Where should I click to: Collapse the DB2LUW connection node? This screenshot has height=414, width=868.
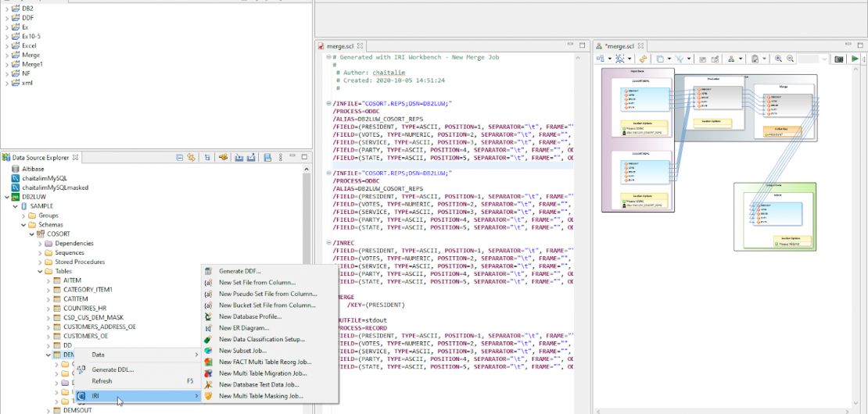(6, 197)
